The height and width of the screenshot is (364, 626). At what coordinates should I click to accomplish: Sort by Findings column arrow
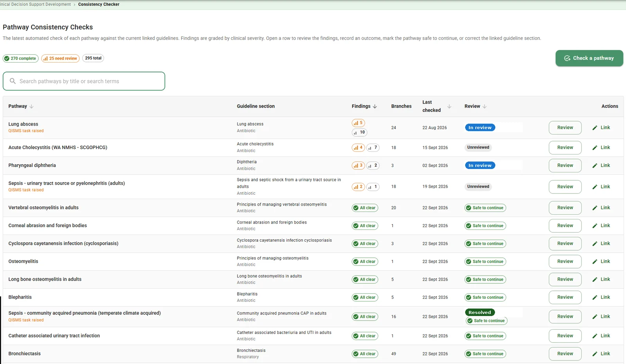(375, 106)
